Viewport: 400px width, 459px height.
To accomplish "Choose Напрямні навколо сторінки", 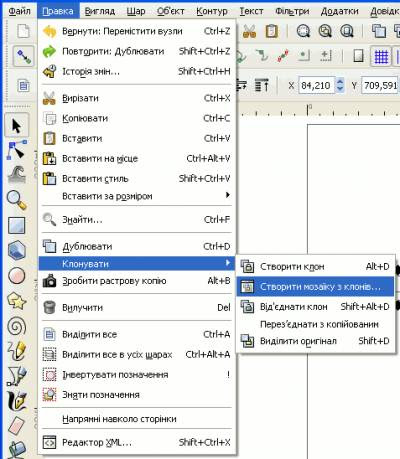I will (136, 419).
